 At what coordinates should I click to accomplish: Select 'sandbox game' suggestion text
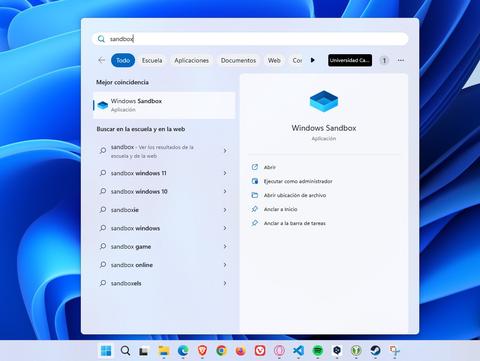click(131, 247)
